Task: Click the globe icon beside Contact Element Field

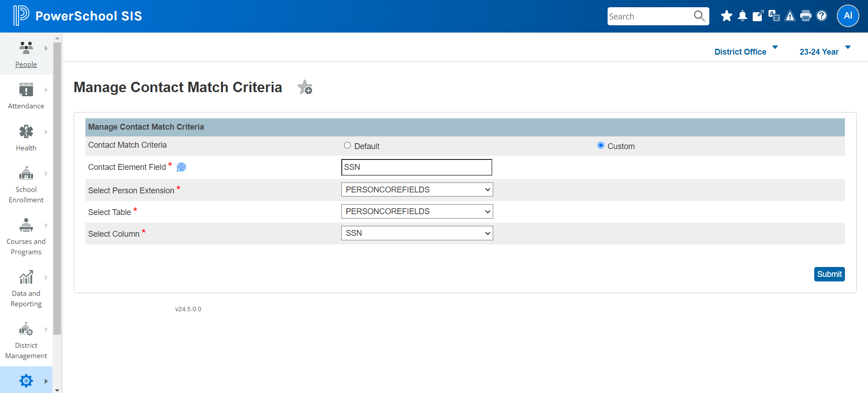Action: (x=181, y=167)
